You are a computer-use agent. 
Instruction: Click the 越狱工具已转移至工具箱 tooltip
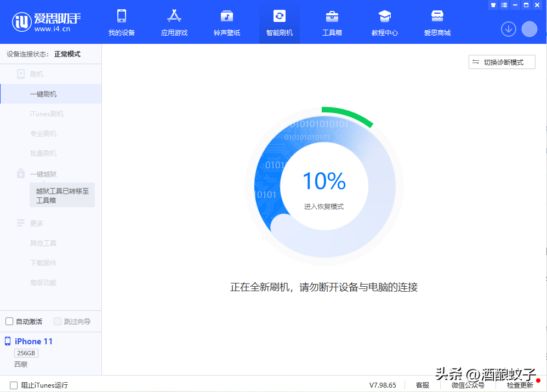(62, 195)
